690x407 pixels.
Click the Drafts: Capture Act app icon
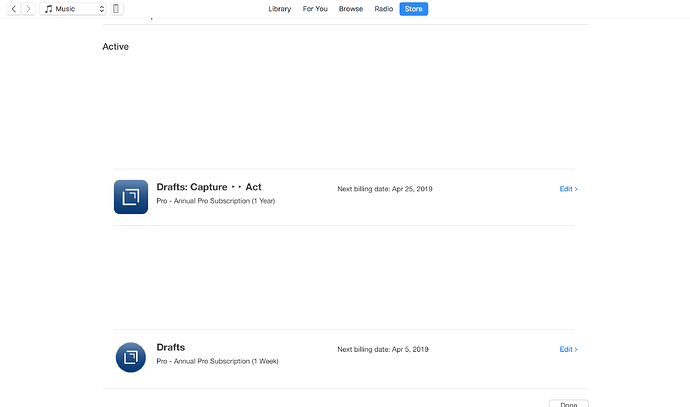coord(131,197)
